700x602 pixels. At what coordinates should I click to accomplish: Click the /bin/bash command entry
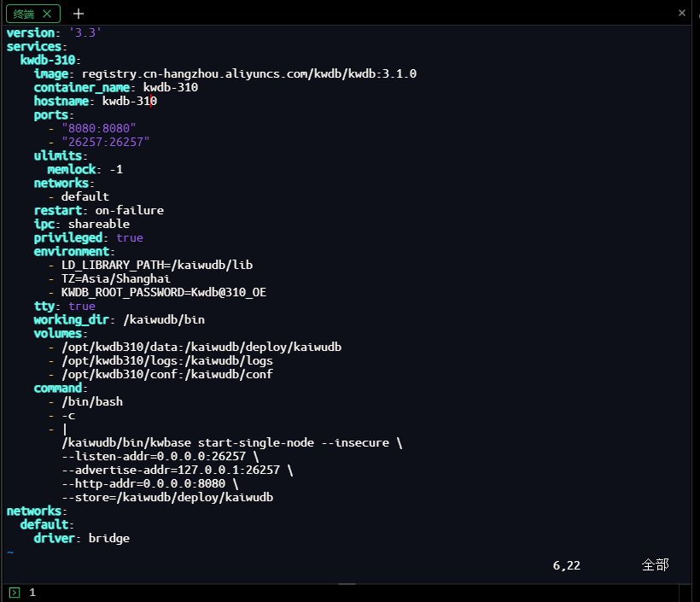pos(92,402)
